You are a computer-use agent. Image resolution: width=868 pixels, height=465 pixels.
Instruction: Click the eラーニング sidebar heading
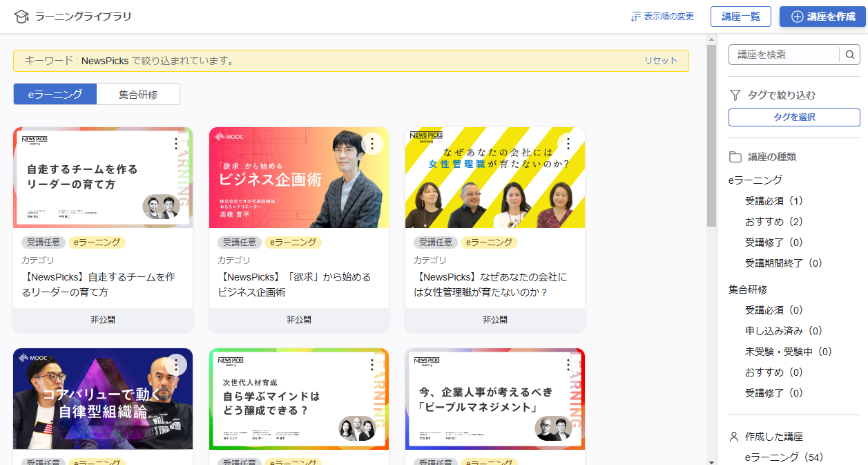[x=755, y=180]
